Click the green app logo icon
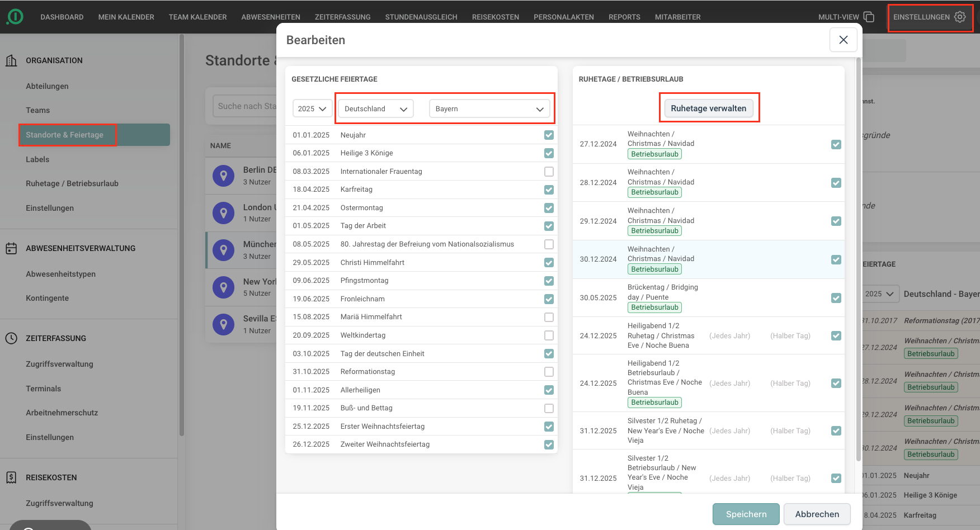This screenshot has height=530, width=980. [x=15, y=17]
